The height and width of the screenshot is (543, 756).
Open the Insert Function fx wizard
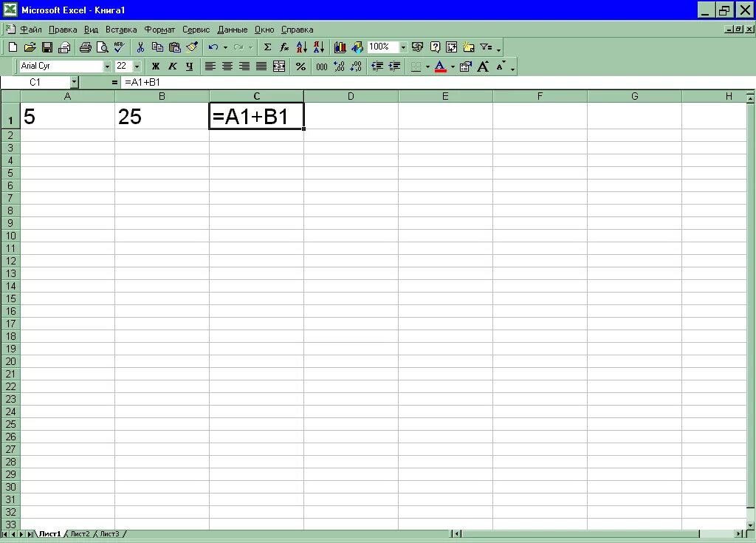284,47
